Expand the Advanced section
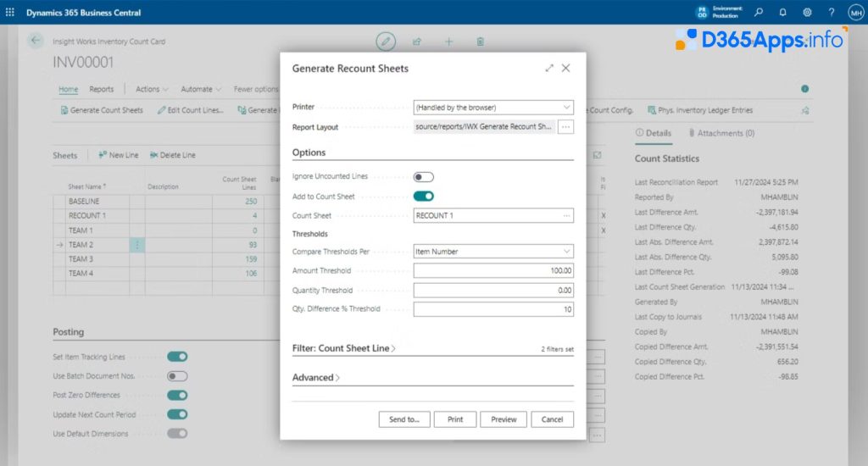Screen dimensions: 868x466 (x=315, y=377)
